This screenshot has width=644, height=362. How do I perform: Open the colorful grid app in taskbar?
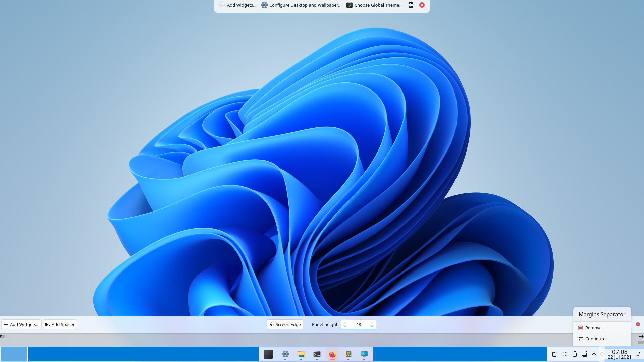(x=348, y=354)
